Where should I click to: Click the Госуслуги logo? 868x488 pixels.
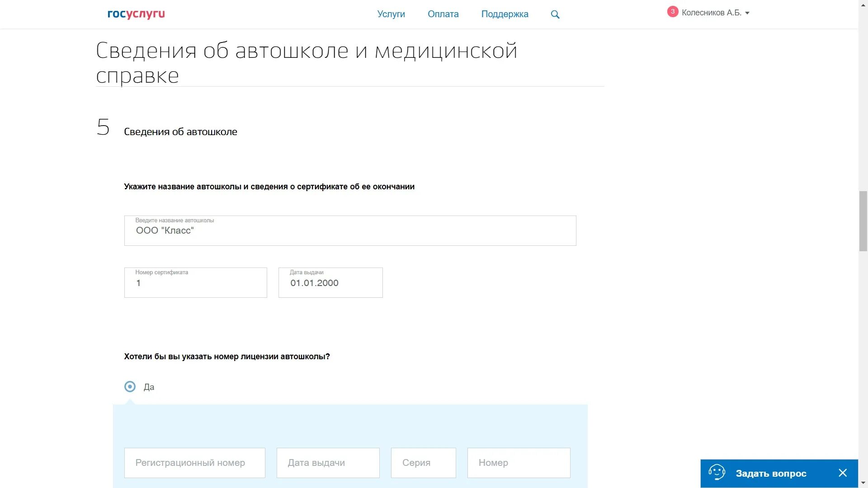coord(135,14)
